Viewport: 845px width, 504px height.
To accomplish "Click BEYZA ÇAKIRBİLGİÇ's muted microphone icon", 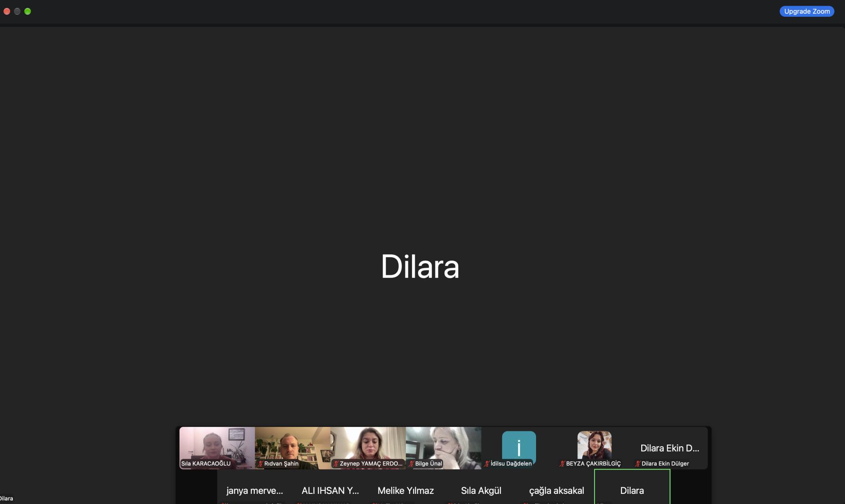I will coord(562,464).
